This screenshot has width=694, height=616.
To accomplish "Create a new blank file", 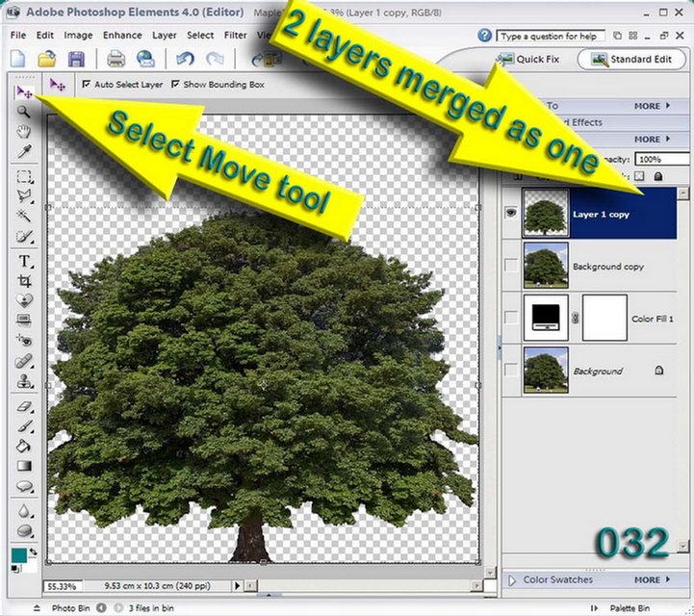I will tap(17, 60).
